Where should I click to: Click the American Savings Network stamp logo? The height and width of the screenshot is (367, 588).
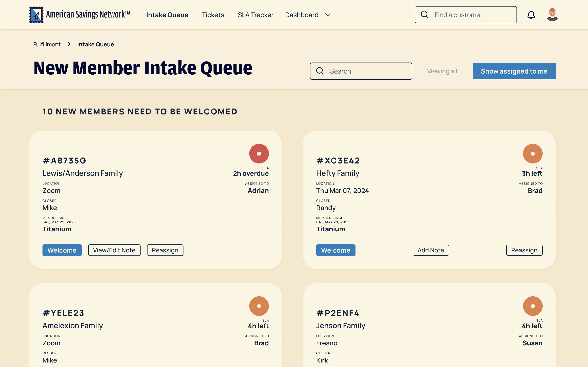pos(36,15)
